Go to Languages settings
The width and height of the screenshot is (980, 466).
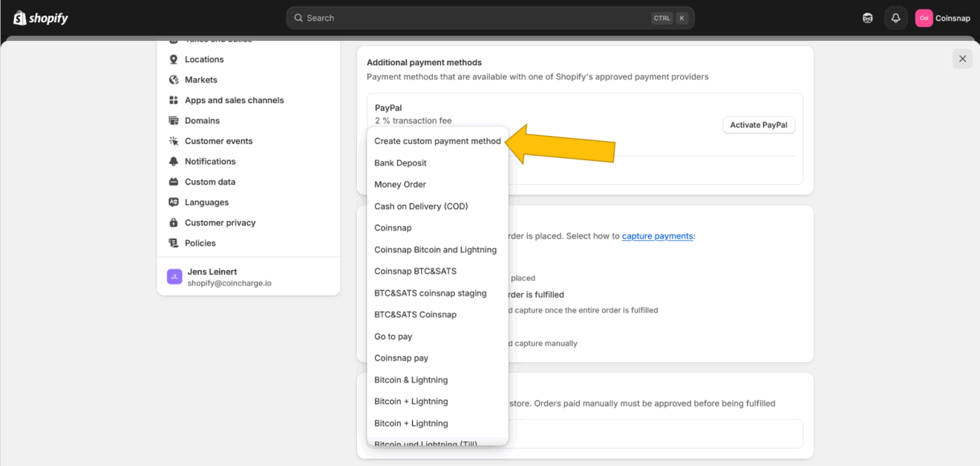point(206,203)
